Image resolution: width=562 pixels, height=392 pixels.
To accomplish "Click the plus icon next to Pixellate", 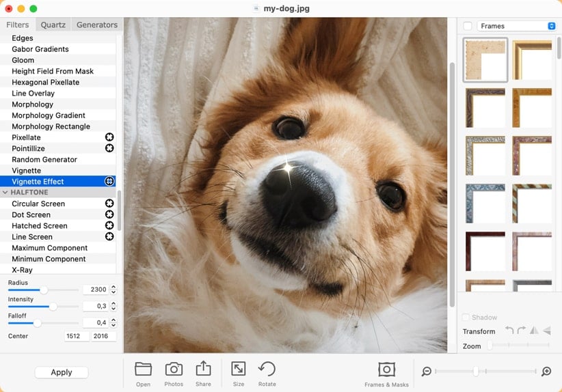I will point(109,137).
